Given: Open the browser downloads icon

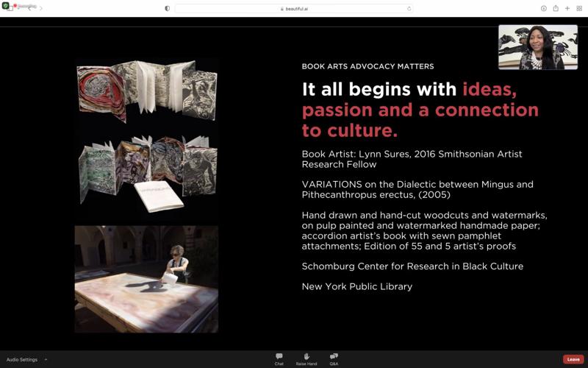Looking at the screenshot, I should pyautogui.click(x=544, y=9).
